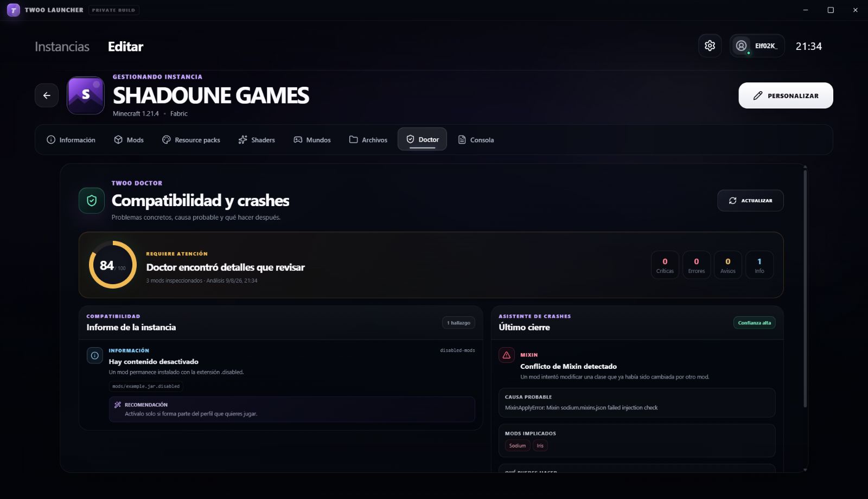868x499 pixels.
Task: Click the Private Build badge
Action: tap(113, 10)
